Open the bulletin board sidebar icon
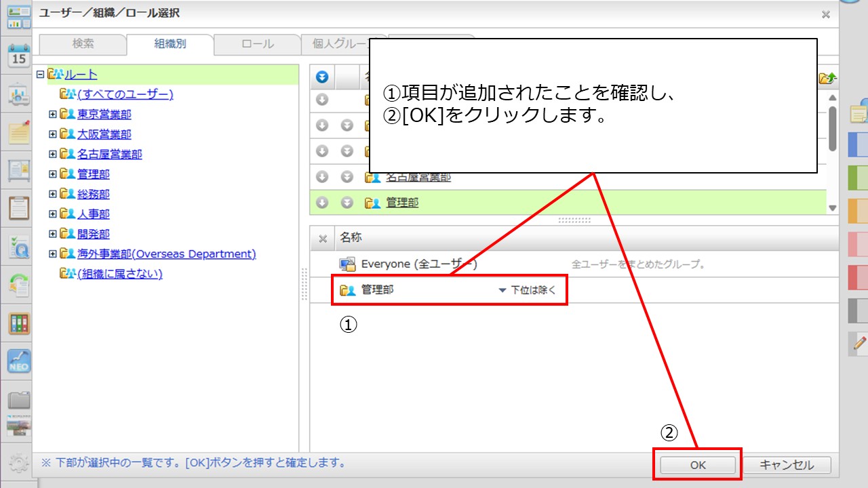The image size is (868, 488). 19,171
